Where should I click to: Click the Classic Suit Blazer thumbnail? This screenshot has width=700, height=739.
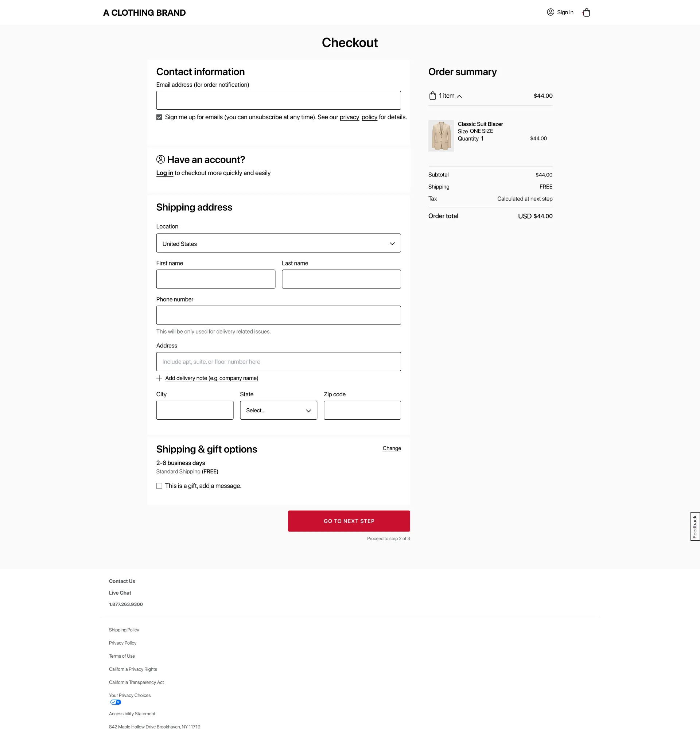[441, 136]
